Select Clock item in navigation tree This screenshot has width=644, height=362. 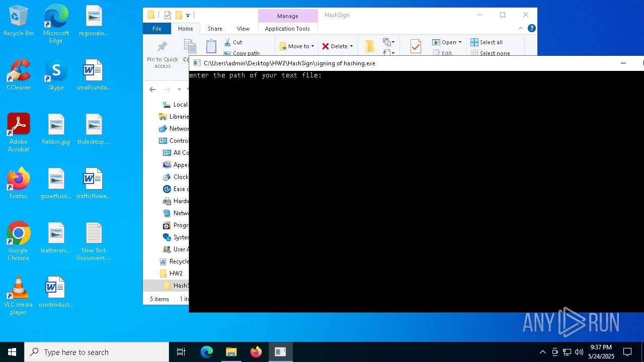(176, 177)
